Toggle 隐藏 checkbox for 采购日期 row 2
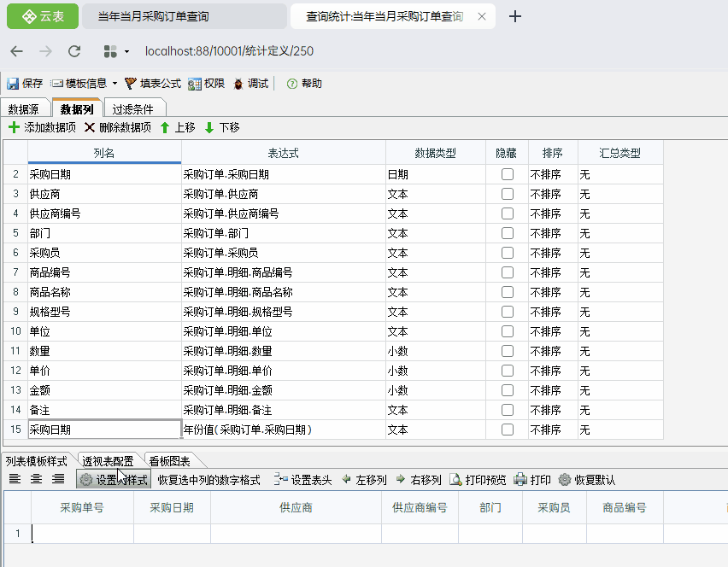728x567 pixels. point(508,174)
